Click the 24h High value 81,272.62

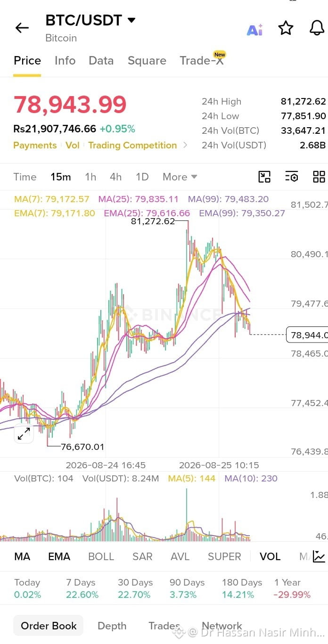303,101
